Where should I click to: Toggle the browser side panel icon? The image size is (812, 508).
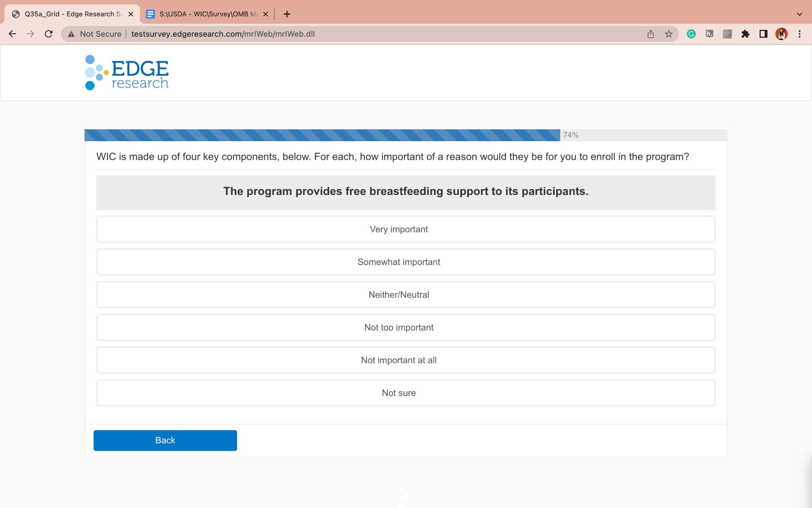pos(763,34)
